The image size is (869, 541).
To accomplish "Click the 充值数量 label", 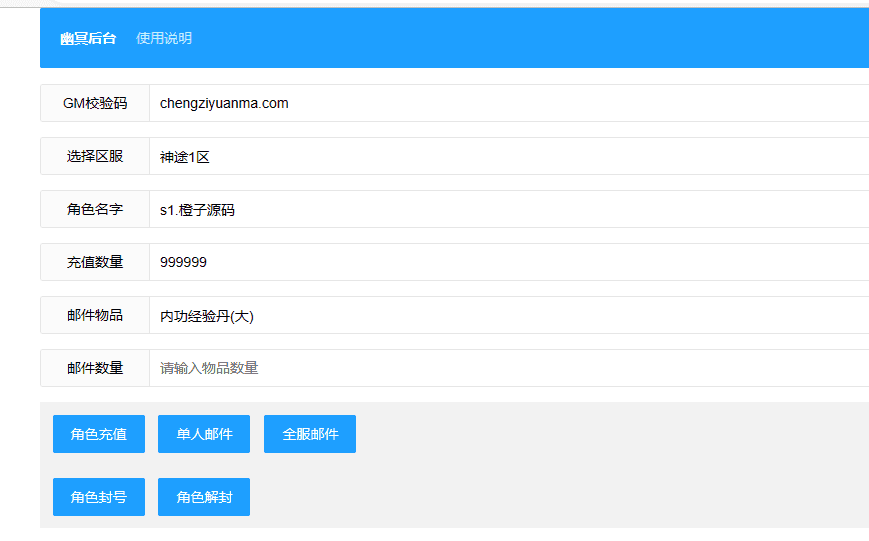I will pos(95,262).
